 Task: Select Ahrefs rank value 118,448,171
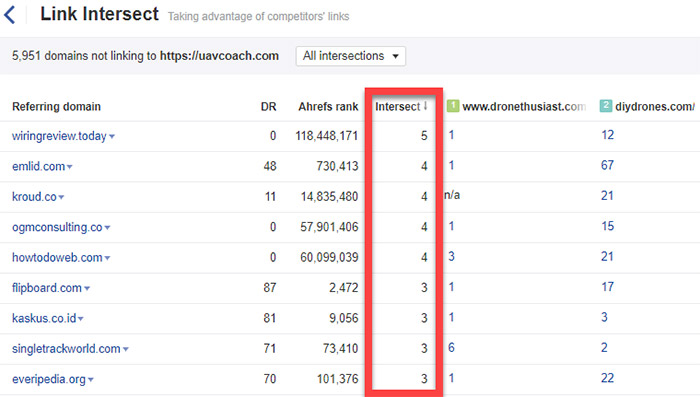pyautogui.click(x=327, y=136)
